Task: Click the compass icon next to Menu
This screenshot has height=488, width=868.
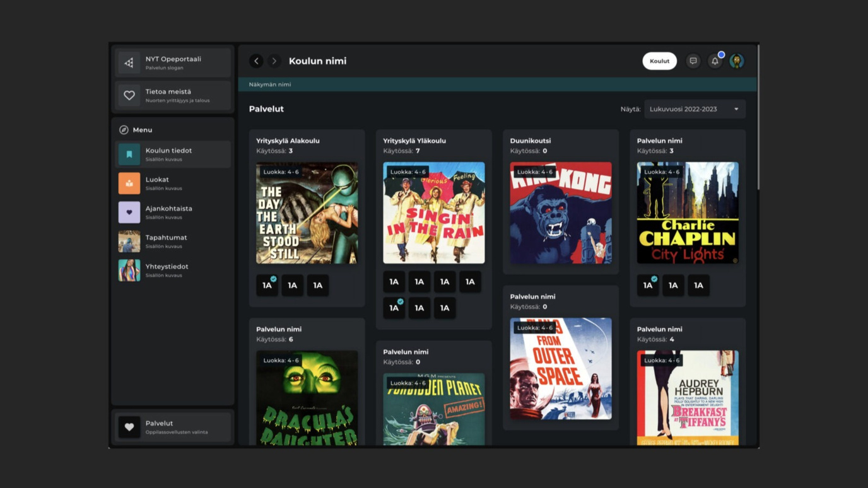Action: pos(124,130)
